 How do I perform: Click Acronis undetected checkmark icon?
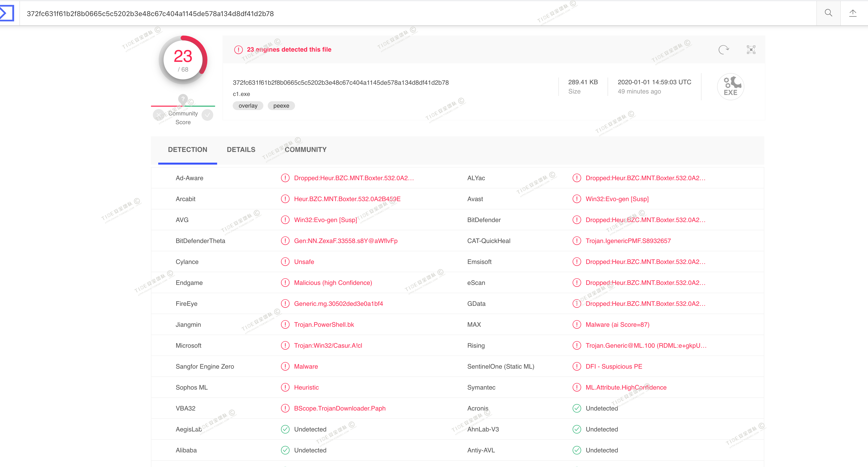[x=577, y=408]
